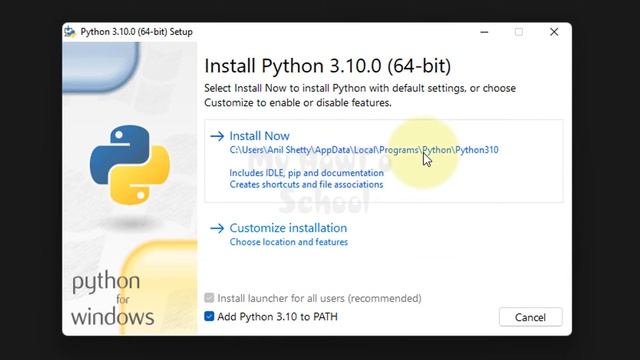Click the disabled maximize button
This screenshot has width=640, height=360.
coord(519,32)
